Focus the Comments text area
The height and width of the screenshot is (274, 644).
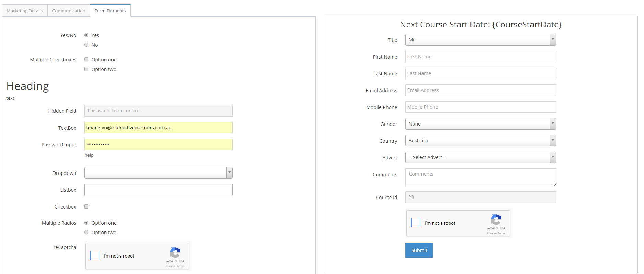tap(480, 177)
